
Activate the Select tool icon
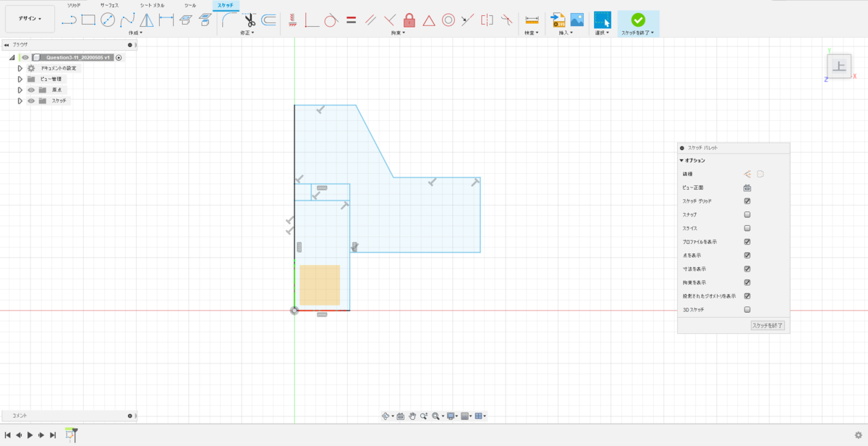coord(603,20)
